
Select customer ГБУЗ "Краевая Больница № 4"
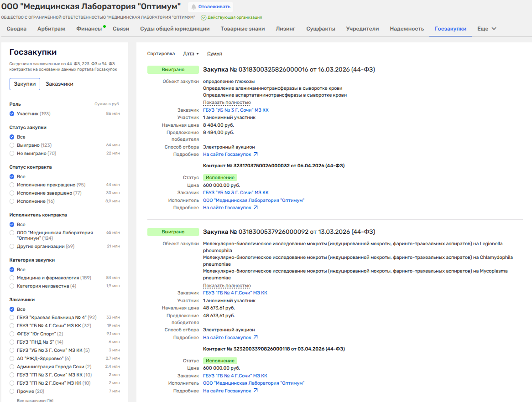(x=12, y=318)
